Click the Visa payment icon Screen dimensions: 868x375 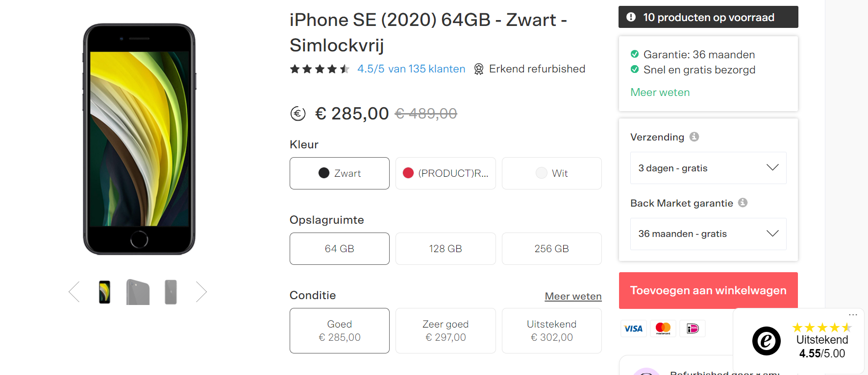coord(633,328)
